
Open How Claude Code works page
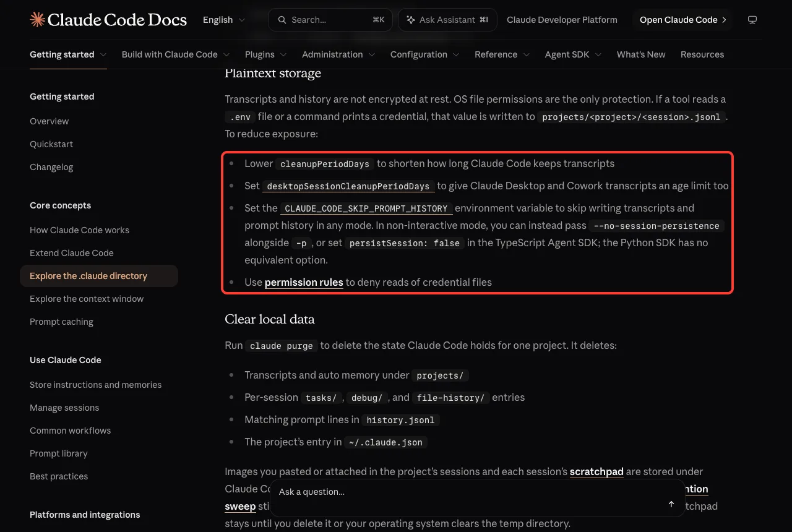click(x=79, y=230)
